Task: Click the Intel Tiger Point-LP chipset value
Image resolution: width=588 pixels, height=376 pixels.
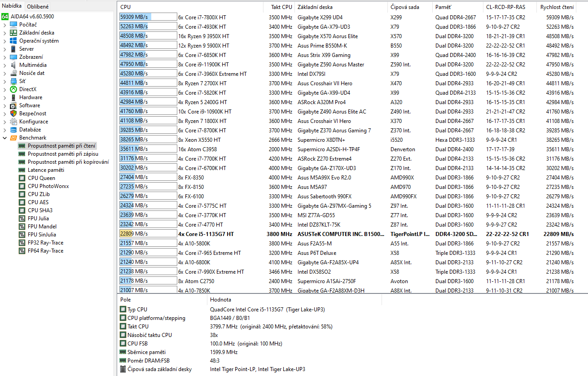Action: (258, 369)
